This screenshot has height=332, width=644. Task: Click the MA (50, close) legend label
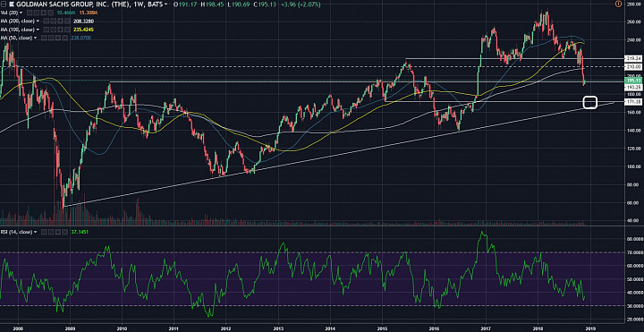[16, 38]
